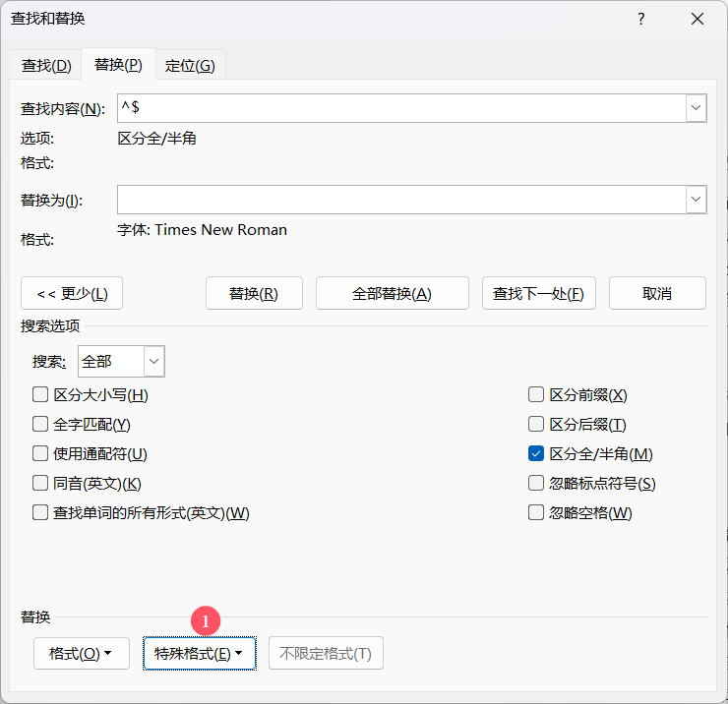The width and height of the screenshot is (728, 704).
Task: Select the 替换(P) tab
Action: (x=118, y=65)
